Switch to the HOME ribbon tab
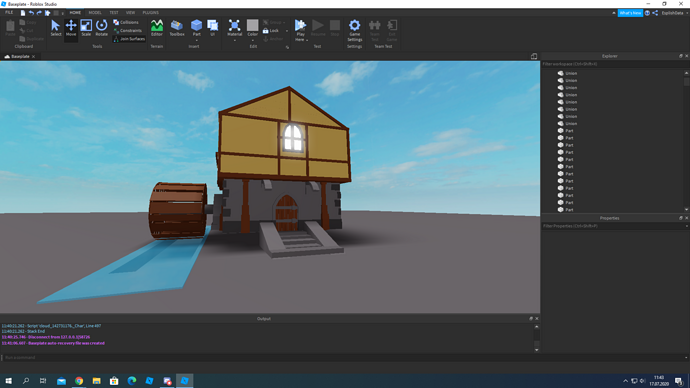The height and width of the screenshot is (388, 690). [x=75, y=13]
